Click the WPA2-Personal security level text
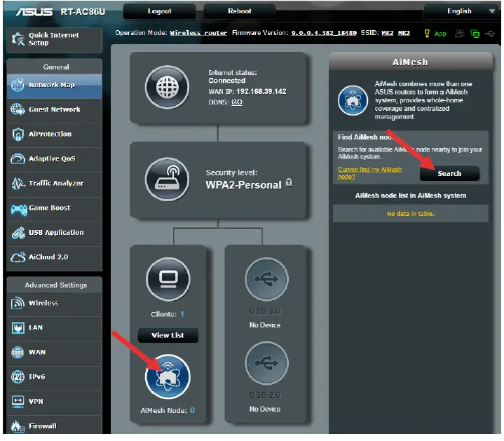This screenshot has width=504, height=441. point(244,185)
